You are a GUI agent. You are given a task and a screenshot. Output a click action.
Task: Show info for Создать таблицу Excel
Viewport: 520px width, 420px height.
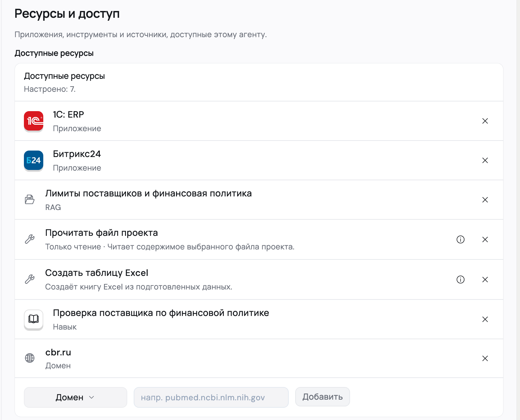[x=461, y=279]
